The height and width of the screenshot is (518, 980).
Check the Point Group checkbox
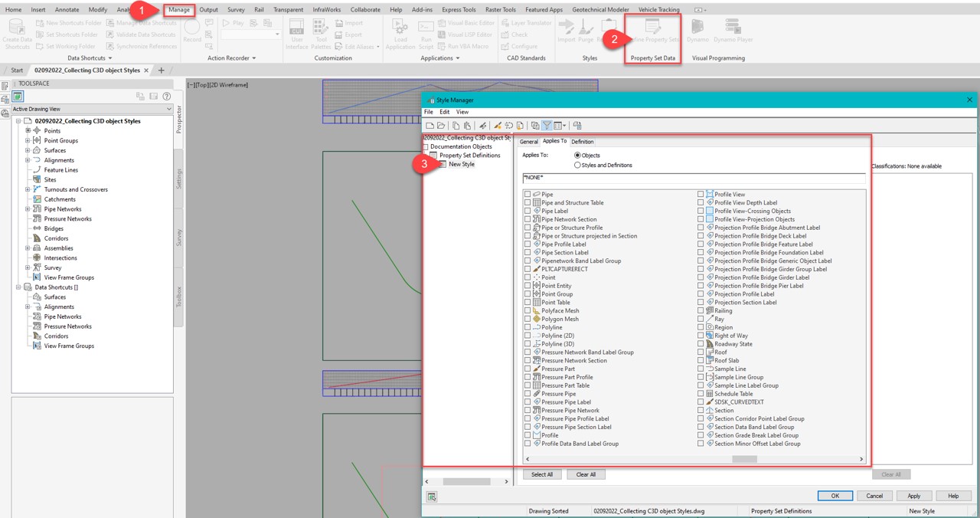point(528,294)
